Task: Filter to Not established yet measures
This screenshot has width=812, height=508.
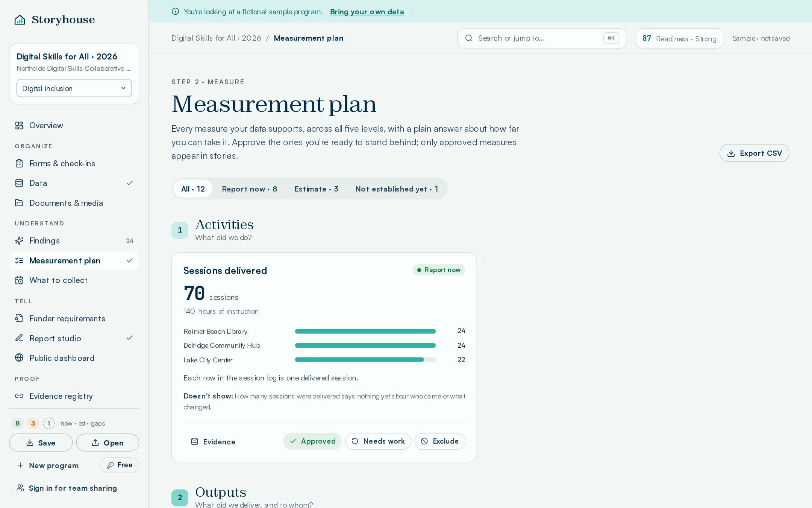Action: tap(397, 189)
